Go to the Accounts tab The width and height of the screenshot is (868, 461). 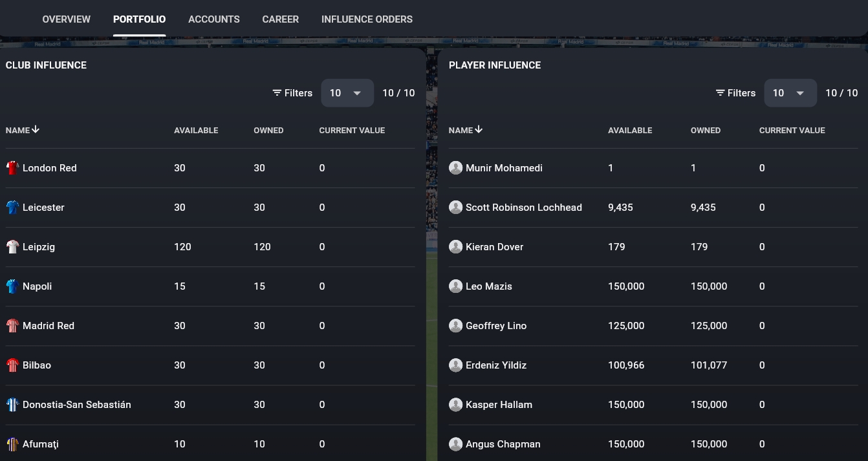coord(214,19)
